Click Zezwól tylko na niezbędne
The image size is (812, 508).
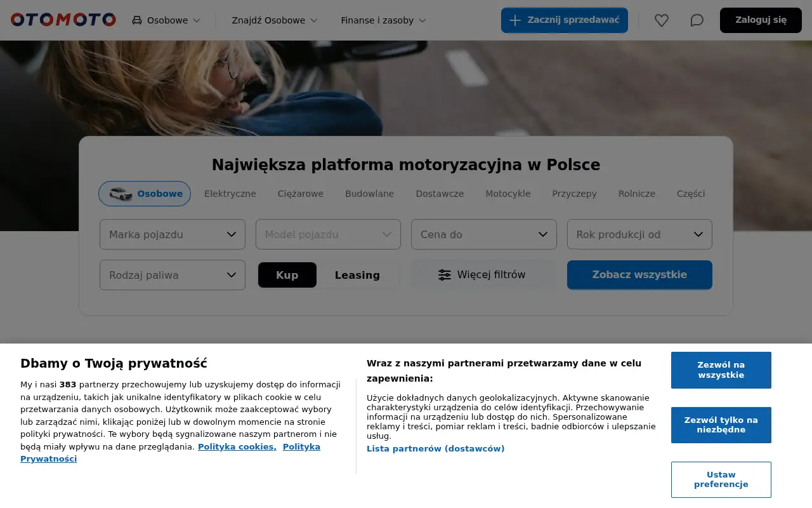click(x=721, y=425)
